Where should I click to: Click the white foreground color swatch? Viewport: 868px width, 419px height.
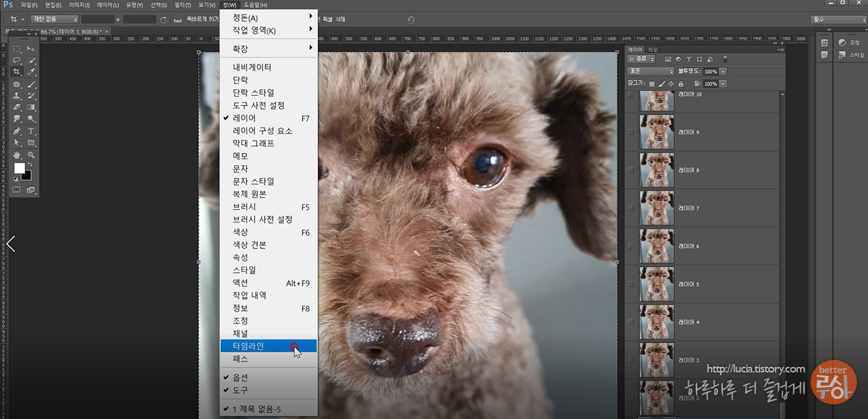(19, 167)
